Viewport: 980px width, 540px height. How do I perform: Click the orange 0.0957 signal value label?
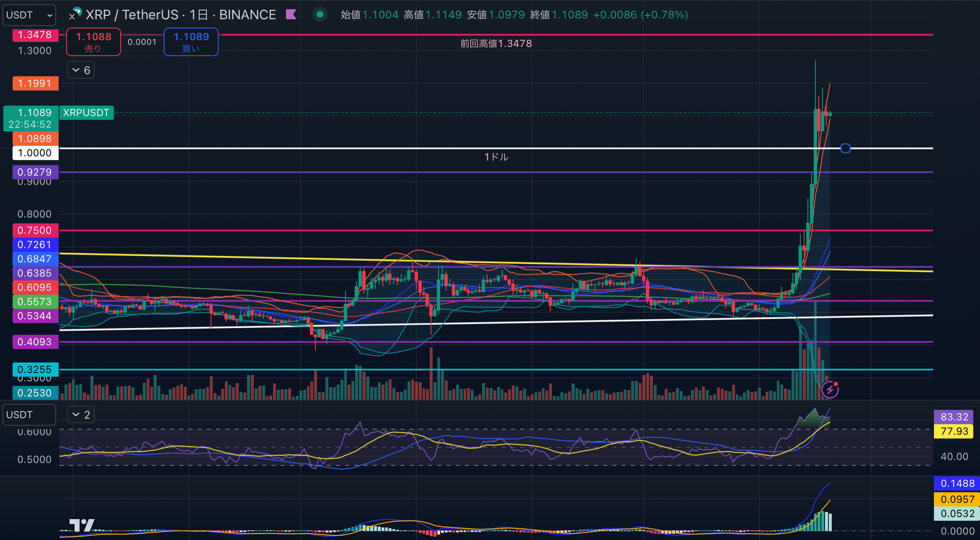coord(957,499)
